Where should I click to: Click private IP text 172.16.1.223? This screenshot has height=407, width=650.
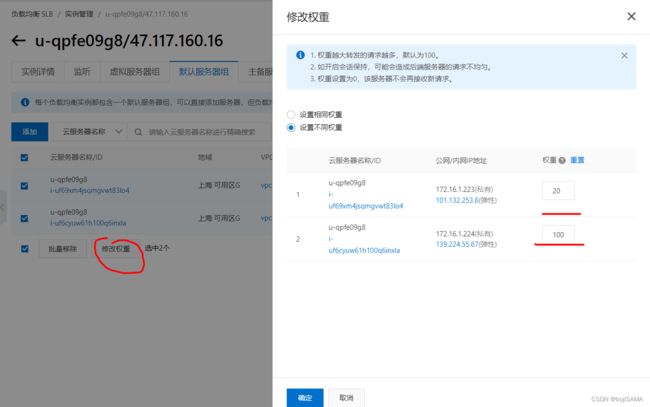(455, 189)
